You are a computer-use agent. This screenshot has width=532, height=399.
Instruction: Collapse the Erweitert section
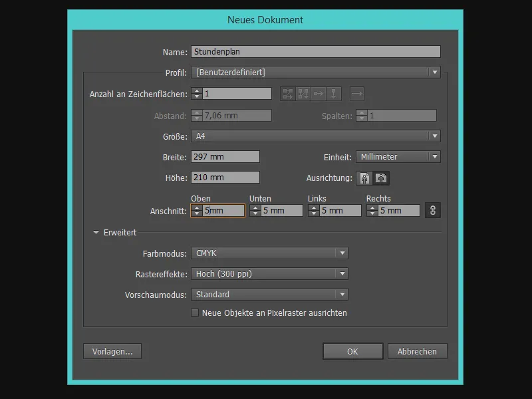click(x=96, y=232)
